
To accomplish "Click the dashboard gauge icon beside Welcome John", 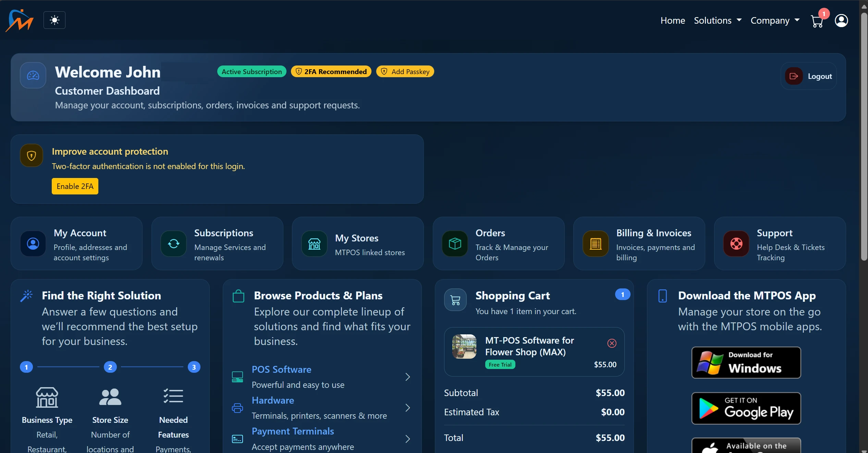I will [33, 75].
